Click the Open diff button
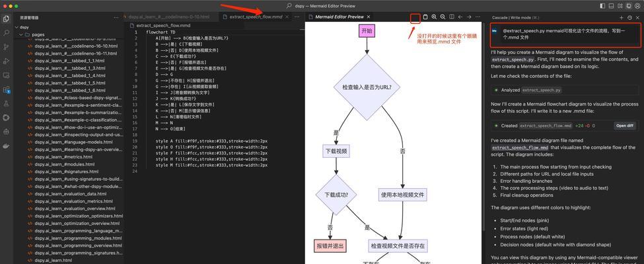Viewport: 644px width, 264px height. 624,125
